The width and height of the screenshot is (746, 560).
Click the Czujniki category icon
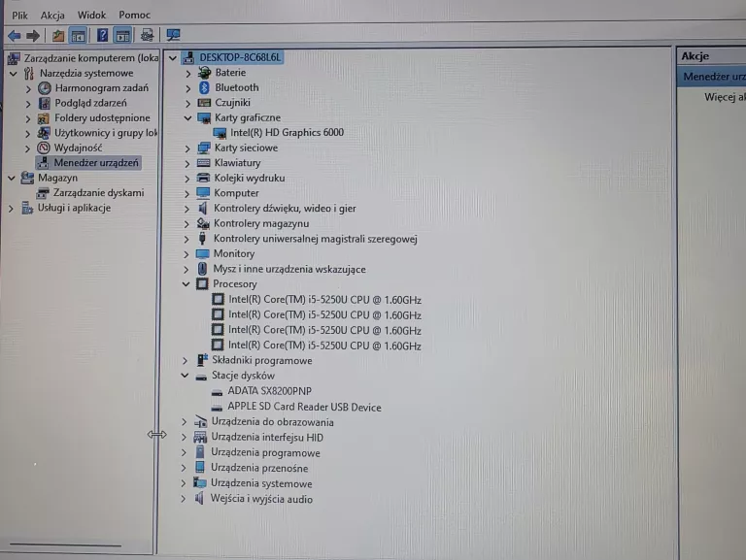[204, 103]
